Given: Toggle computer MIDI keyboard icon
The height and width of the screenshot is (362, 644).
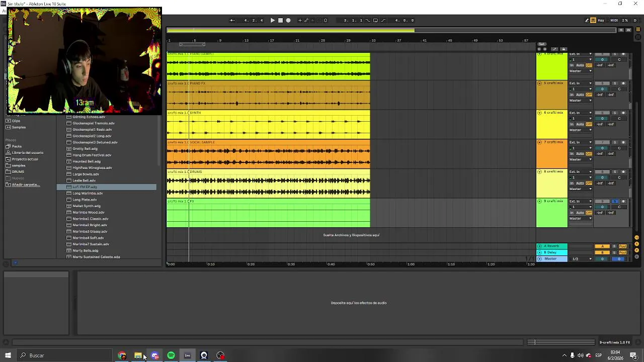Looking at the screenshot, I should (593, 20).
